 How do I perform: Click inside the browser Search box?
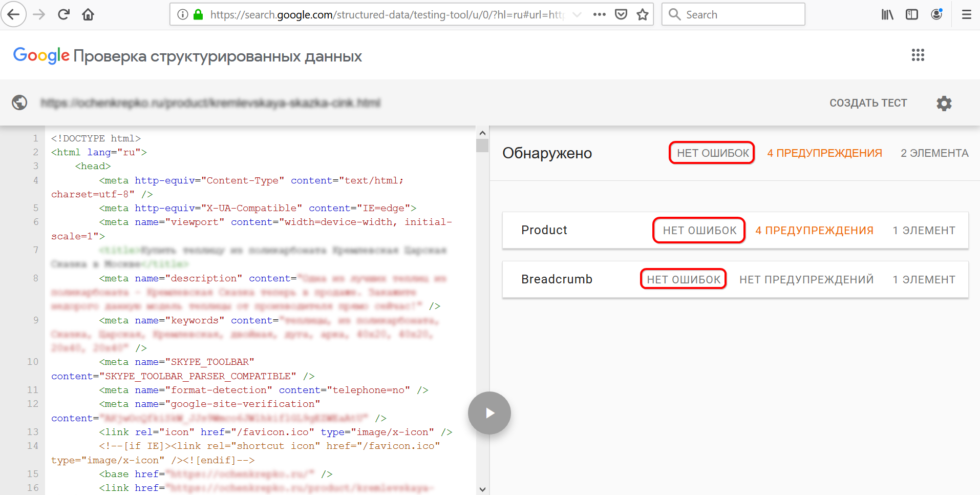[733, 14]
